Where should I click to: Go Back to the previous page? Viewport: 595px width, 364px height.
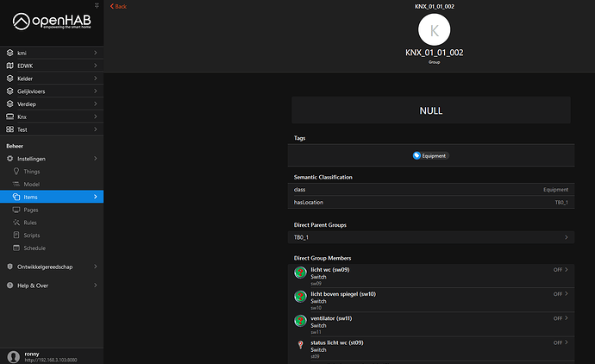pos(118,6)
